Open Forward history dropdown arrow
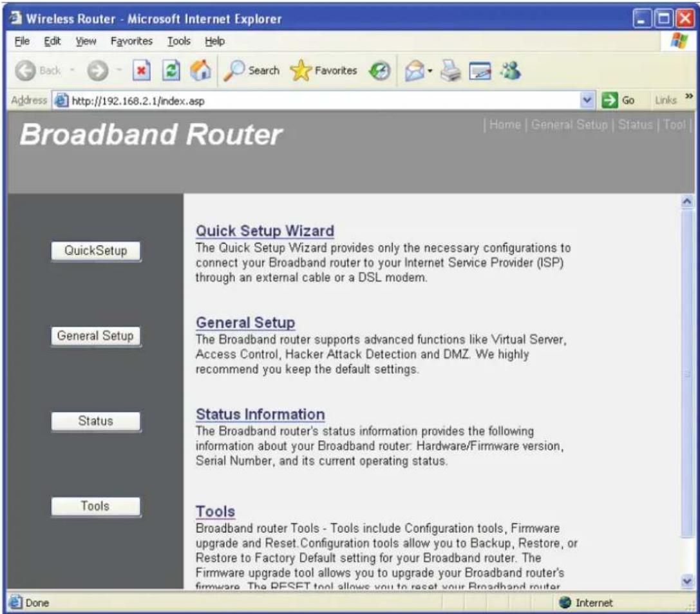 tap(118, 70)
